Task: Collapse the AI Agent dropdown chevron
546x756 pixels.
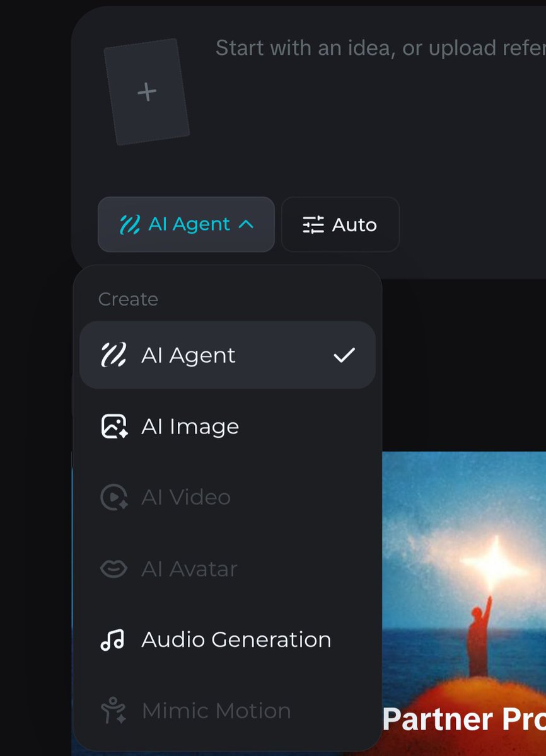Action: [x=246, y=224]
